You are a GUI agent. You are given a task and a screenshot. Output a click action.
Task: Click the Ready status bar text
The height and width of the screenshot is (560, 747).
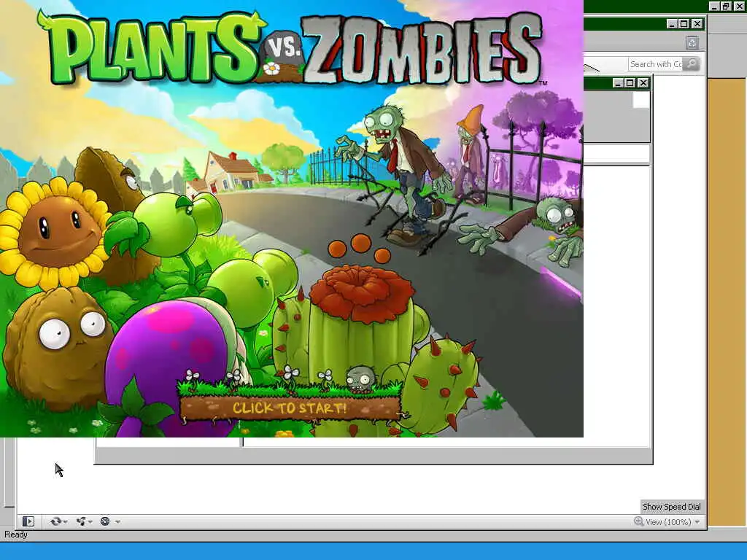16,534
